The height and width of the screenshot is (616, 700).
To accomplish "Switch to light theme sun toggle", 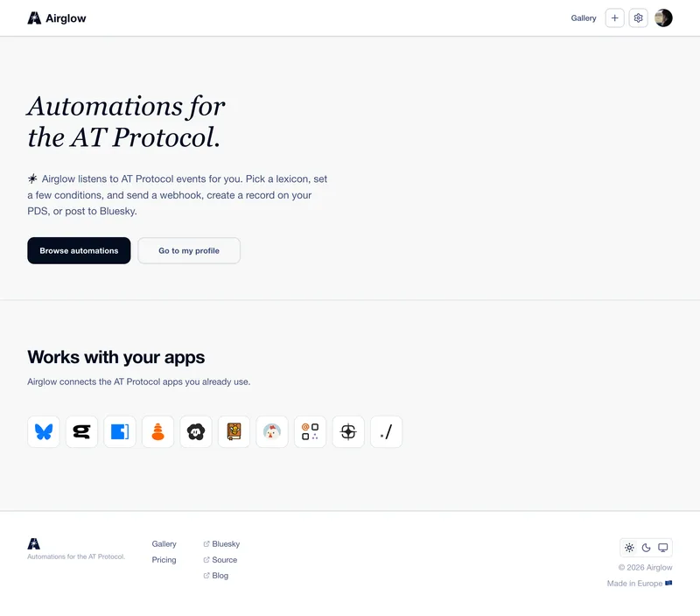I will click(x=629, y=548).
